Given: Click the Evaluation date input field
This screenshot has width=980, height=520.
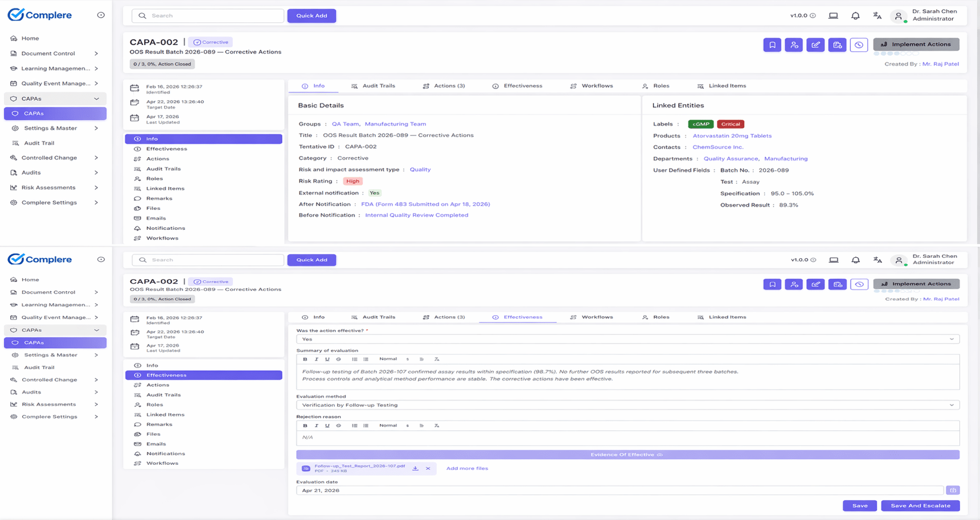Looking at the screenshot, I should [619, 490].
